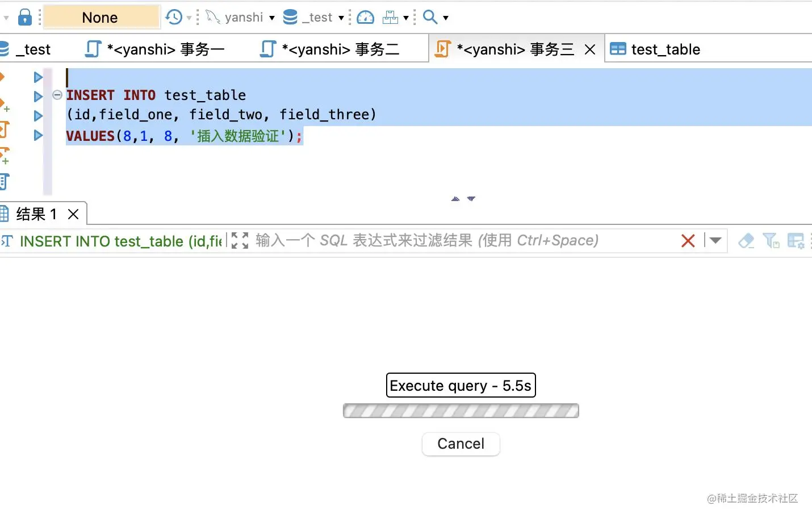Open the dashboard gauge icon
Image resolution: width=812 pixels, height=518 pixels.
click(365, 17)
